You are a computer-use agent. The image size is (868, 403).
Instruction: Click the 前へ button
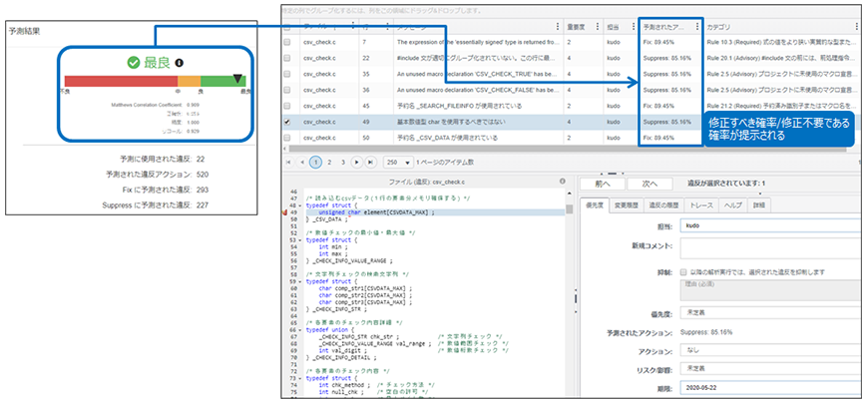(x=602, y=184)
